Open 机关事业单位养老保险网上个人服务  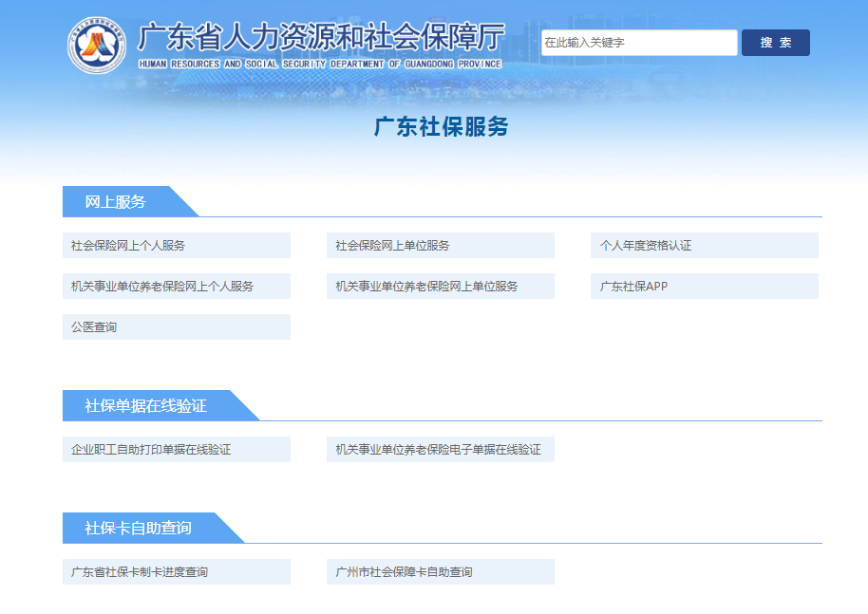click(x=177, y=286)
